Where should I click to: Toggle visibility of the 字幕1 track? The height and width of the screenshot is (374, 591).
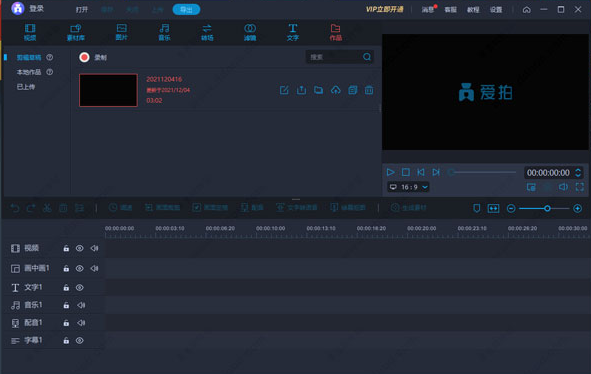(x=80, y=340)
